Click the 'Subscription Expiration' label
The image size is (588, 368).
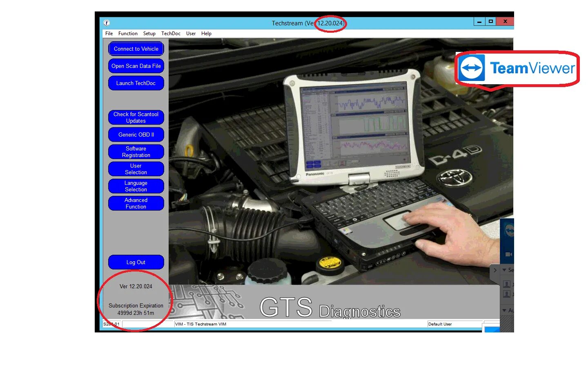point(136,306)
